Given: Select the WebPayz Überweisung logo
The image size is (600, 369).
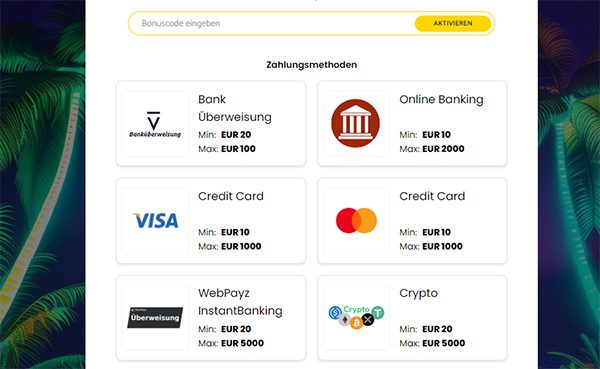Looking at the screenshot, I should [x=155, y=317].
